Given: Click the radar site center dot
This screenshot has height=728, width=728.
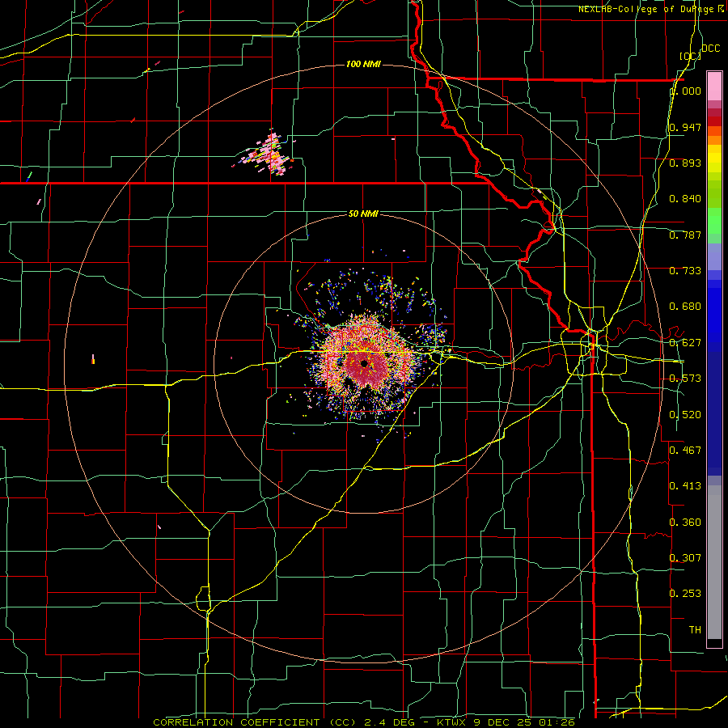Looking at the screenshot, I should pyautogui.click(x=363, y=363).
